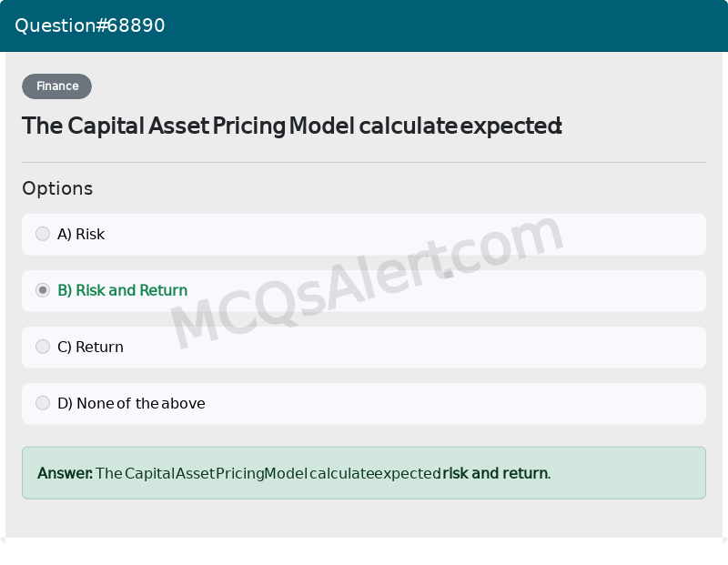
Task: Click the 'A) Risk' option label
Action: pyautogui.click(x=81, y=234)
